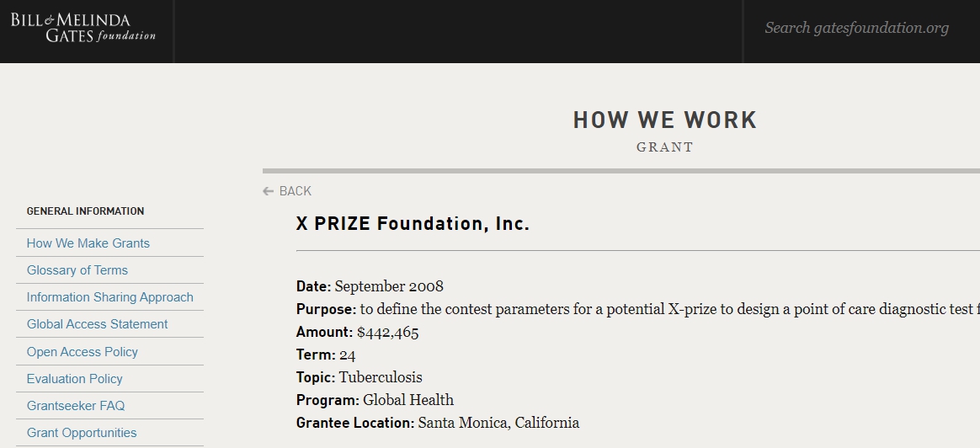Click the GRANT subheading

pos(665,147)
